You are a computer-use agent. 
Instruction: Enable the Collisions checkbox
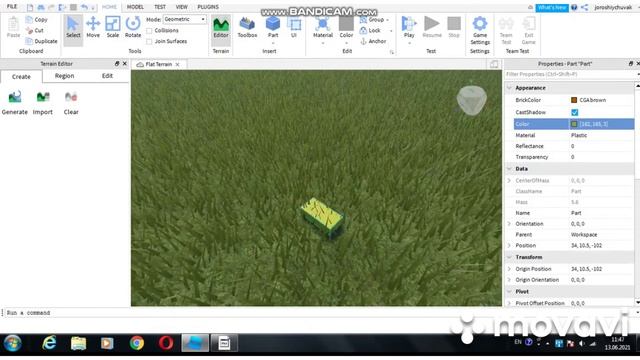(149, 31)
